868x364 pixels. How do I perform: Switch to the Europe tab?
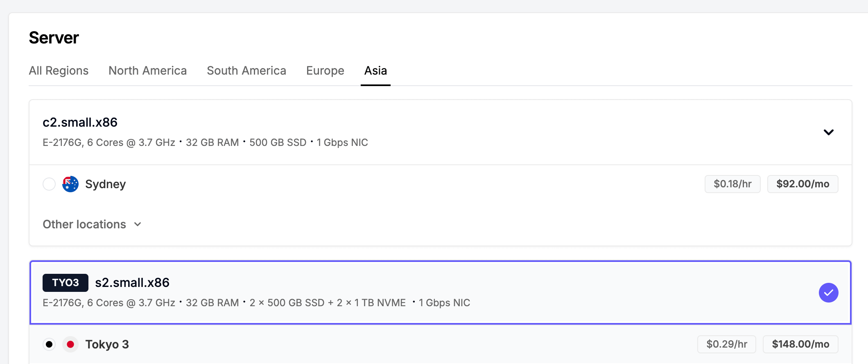click(325, 71)
